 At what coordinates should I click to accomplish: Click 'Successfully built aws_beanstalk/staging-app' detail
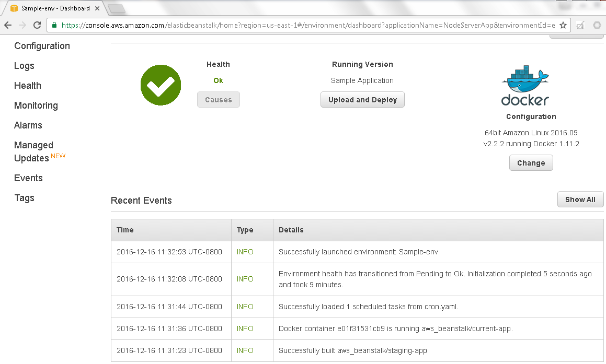click(x=353, y=351)
